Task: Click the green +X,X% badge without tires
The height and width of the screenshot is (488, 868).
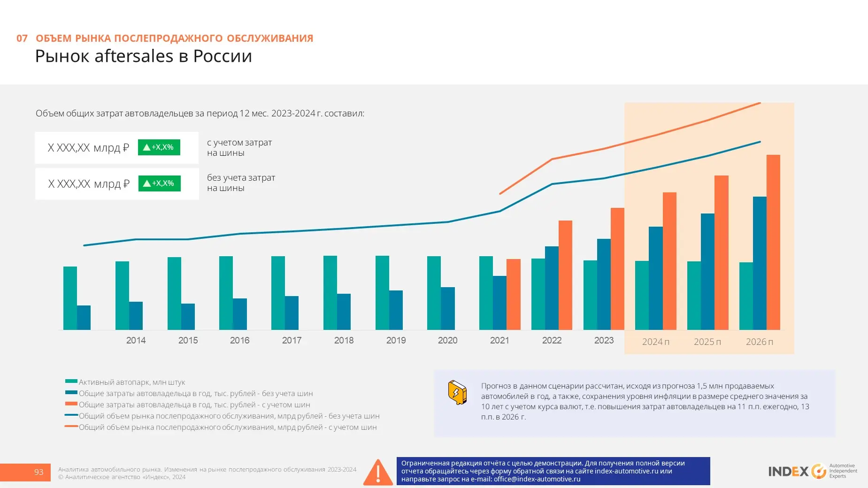Action: pos(160,183)
